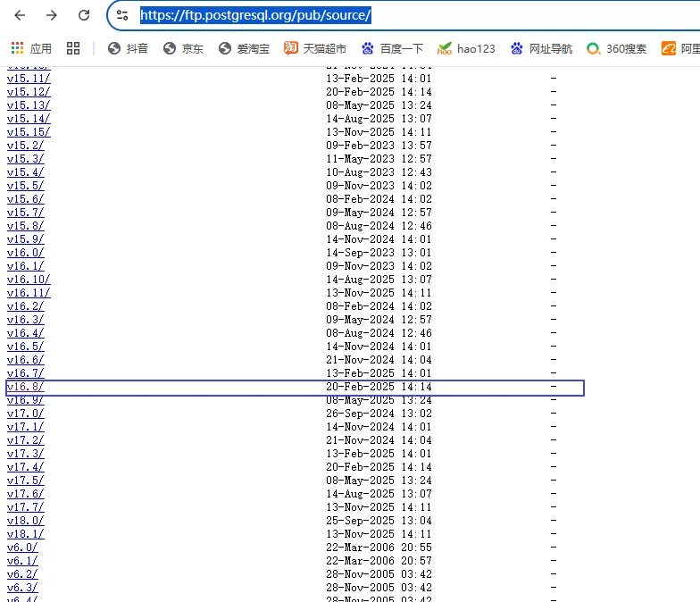Open the v15.9/ directory link

point(25,239)
